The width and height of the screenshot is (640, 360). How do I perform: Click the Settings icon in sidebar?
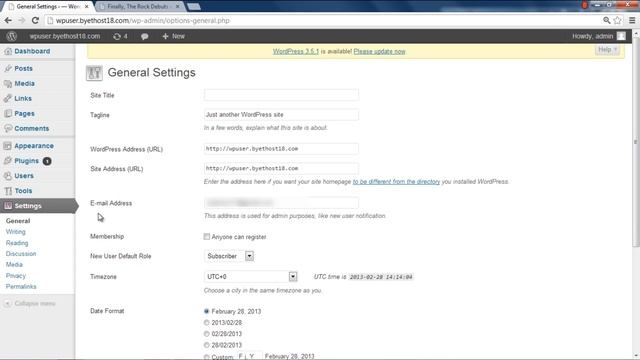8,206
